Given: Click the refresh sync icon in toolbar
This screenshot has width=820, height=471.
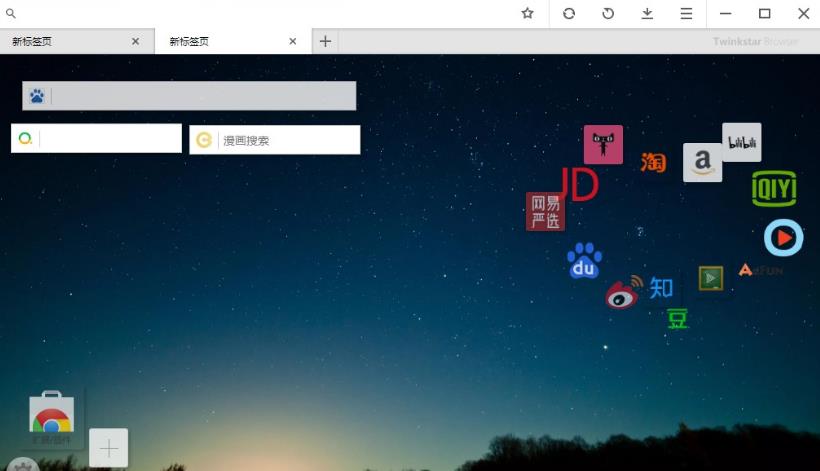Looking at the screenshot, I should click(x=569, y=14).
